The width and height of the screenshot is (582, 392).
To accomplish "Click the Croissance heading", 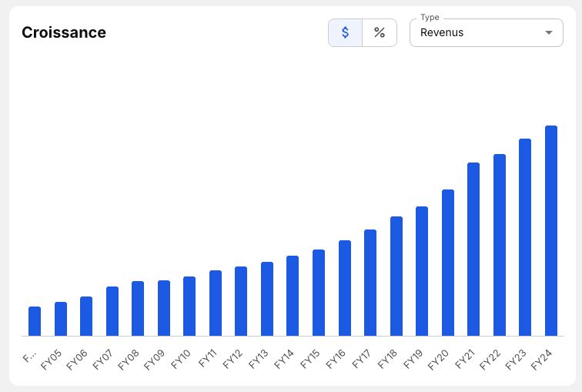I will [64, 32].
